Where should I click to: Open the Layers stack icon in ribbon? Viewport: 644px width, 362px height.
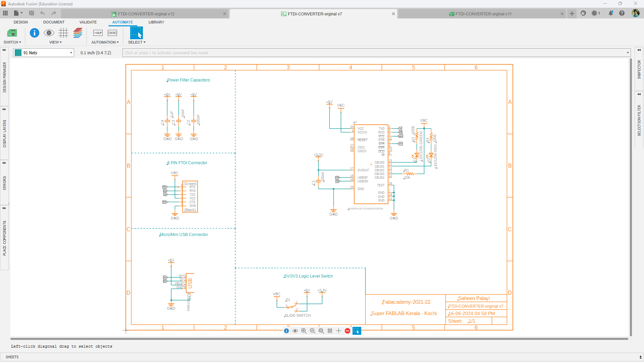(78, 33)
